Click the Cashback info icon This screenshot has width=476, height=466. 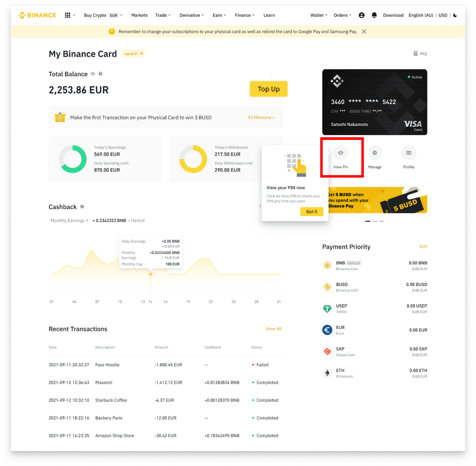(82, 207)
